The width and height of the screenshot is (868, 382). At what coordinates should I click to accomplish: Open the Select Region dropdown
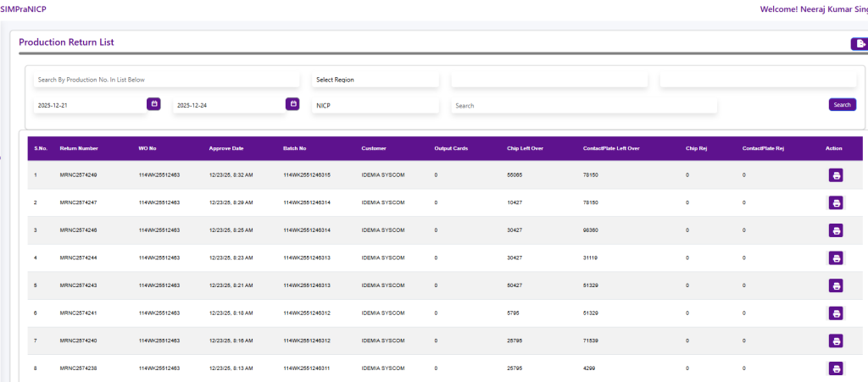tap(375, 80)
